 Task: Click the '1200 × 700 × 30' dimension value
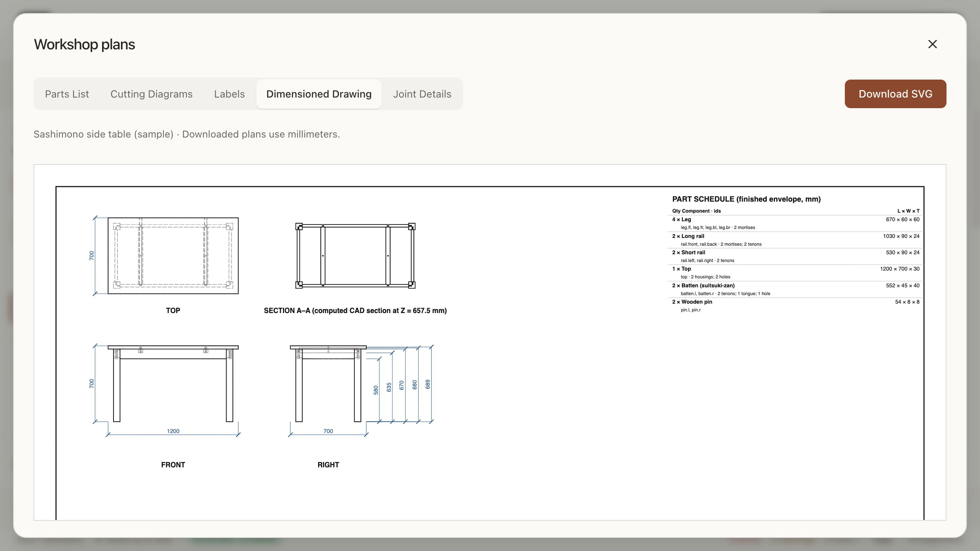[x=900, y=269]
